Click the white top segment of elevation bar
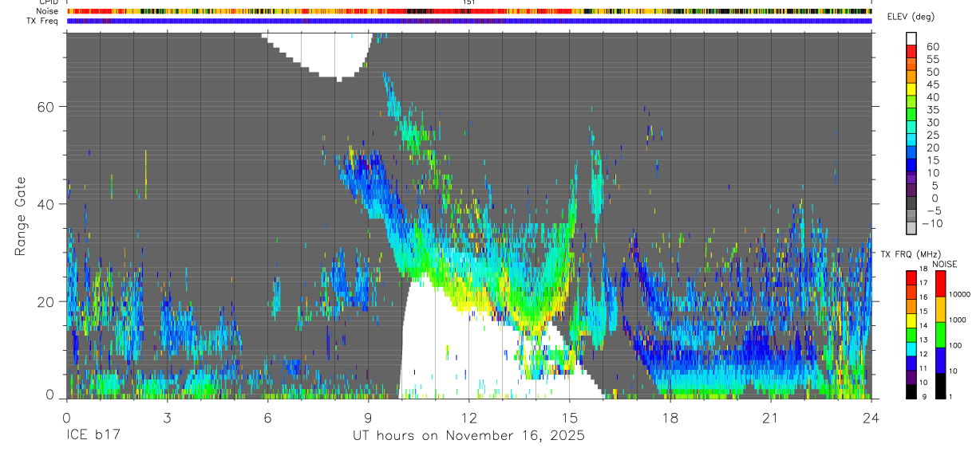 [911, 39]
